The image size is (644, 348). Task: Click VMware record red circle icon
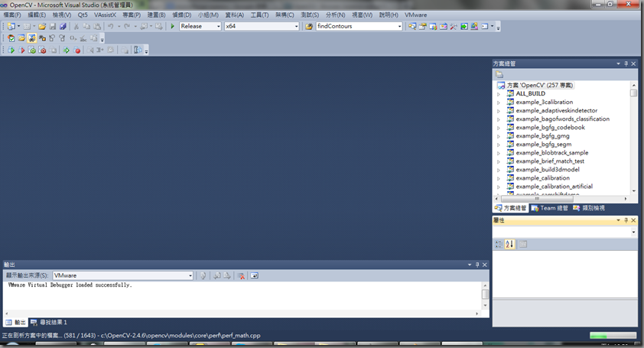76,50
